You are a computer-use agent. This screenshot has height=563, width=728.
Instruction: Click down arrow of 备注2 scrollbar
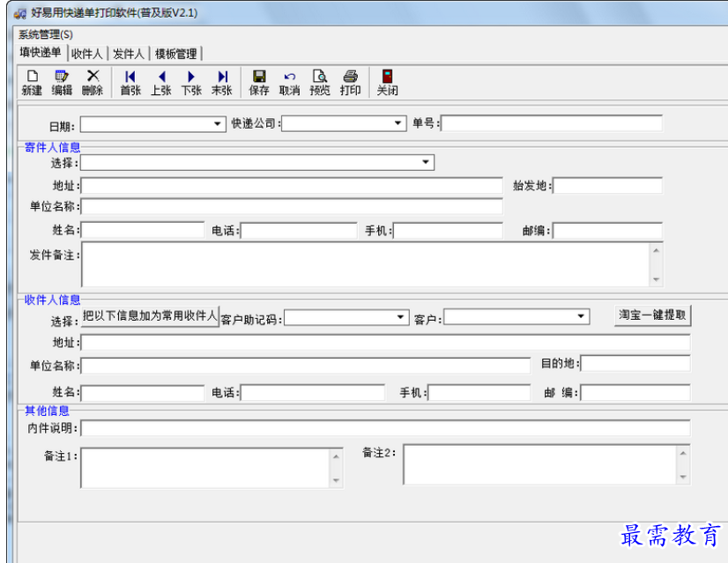(683, 478)
